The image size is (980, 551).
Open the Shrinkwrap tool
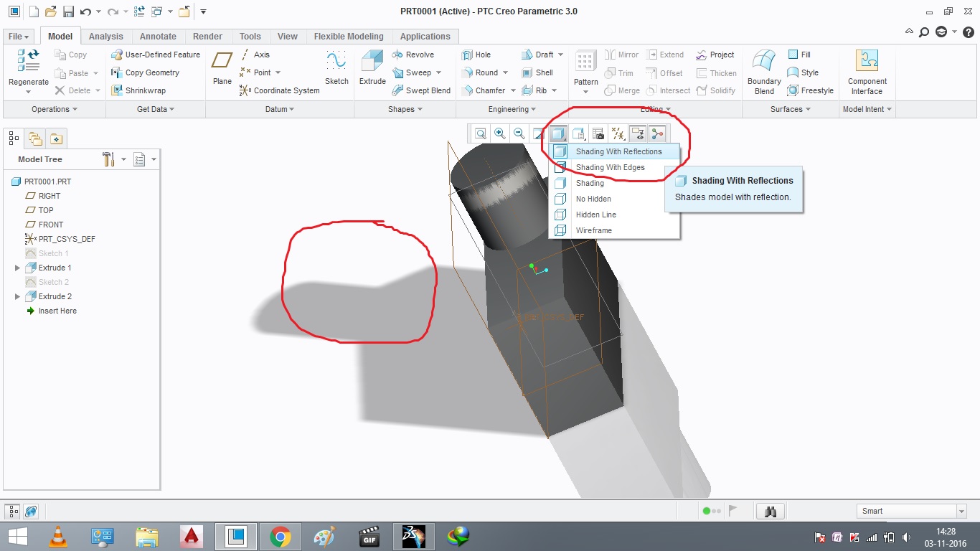click(138, 90)
